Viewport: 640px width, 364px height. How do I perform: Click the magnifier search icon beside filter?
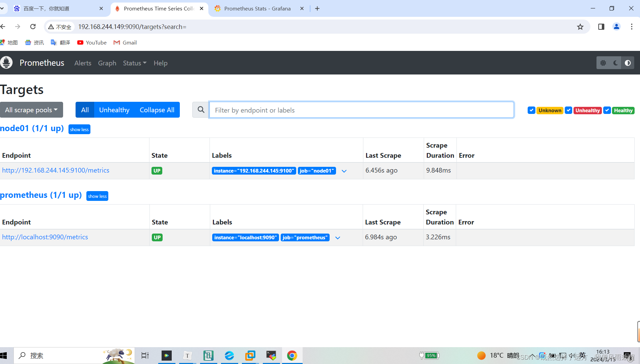coord(201,110)
